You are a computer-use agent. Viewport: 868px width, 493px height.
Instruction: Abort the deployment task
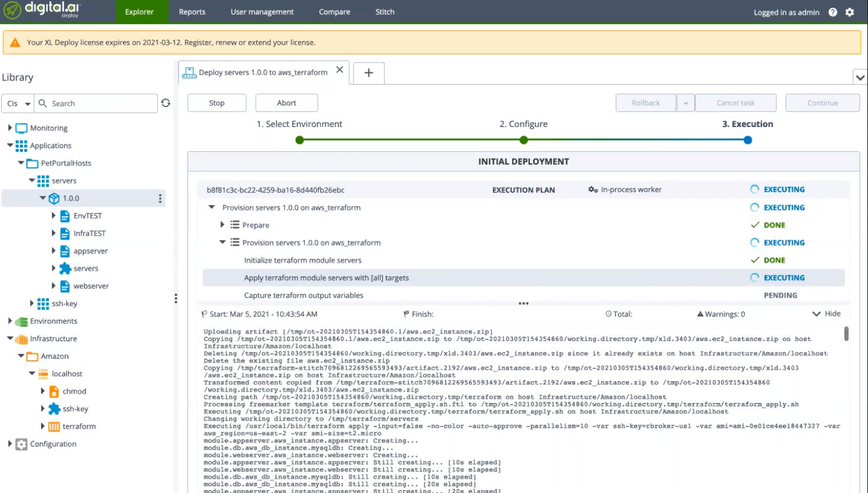pyautogui.click(x=286, y=103)
